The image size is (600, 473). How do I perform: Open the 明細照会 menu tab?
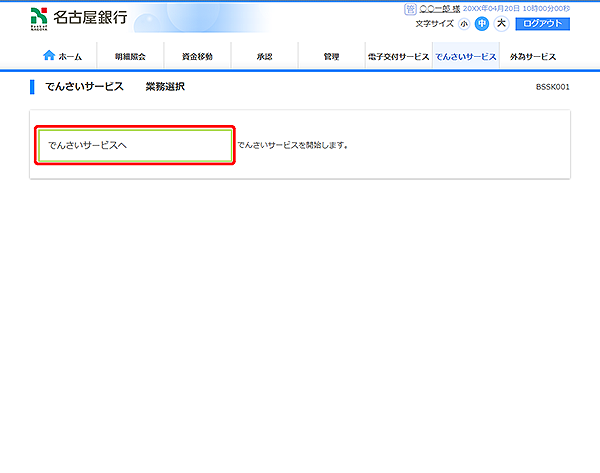(130, 57)
